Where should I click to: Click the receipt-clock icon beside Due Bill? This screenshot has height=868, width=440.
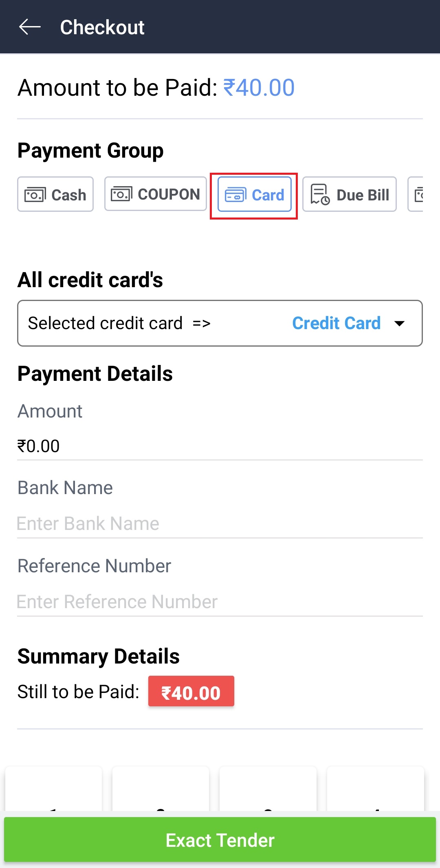click(320, 194)
